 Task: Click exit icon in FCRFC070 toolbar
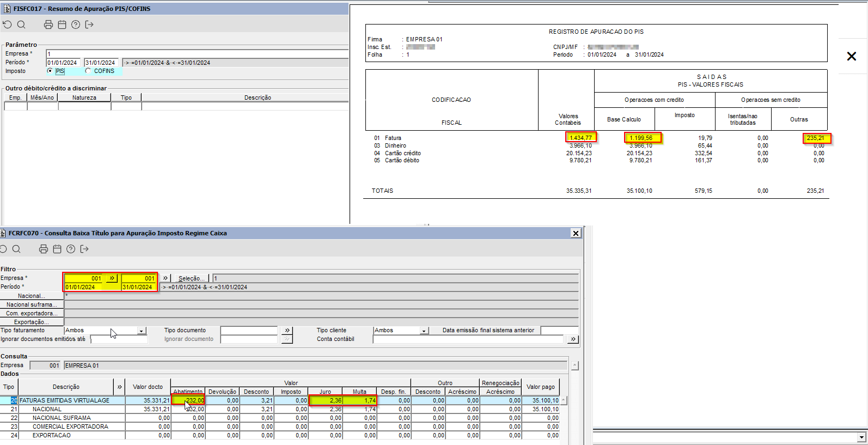pyautogui.click(x=84, y=249)
